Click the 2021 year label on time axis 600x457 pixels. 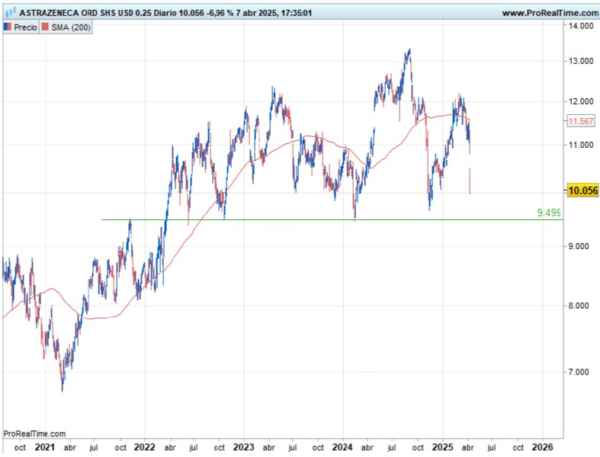pyautogui.click(x=45, y=447)
